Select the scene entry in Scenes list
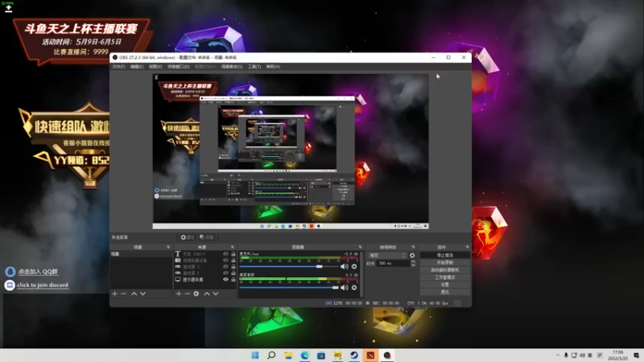The width and height of the screenshot is (644, 362). click(141, 254)
